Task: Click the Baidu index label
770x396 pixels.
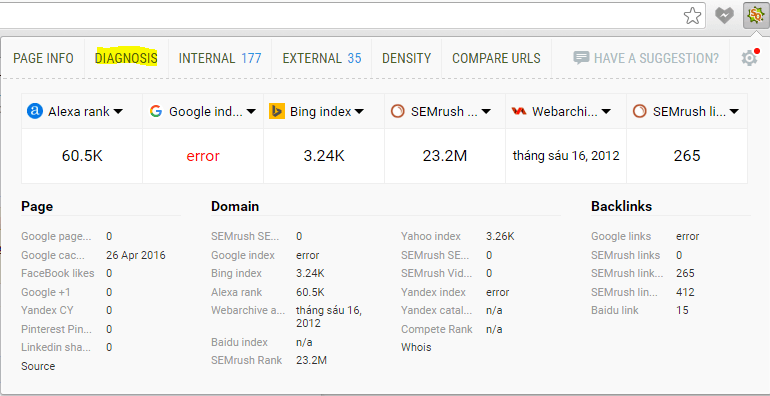Action: [239, 342]
